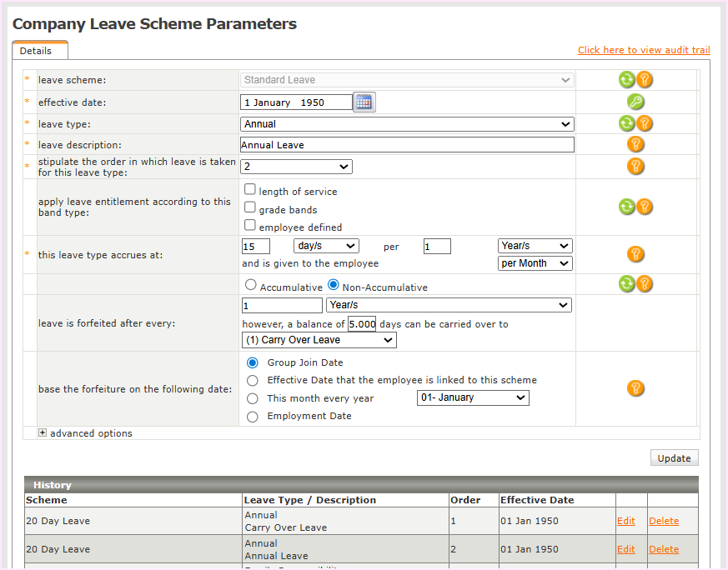Viewport: 728px width, 570px height.
Task: Open the leave type dropdown showing Annual
Action: tap(407, 124)
